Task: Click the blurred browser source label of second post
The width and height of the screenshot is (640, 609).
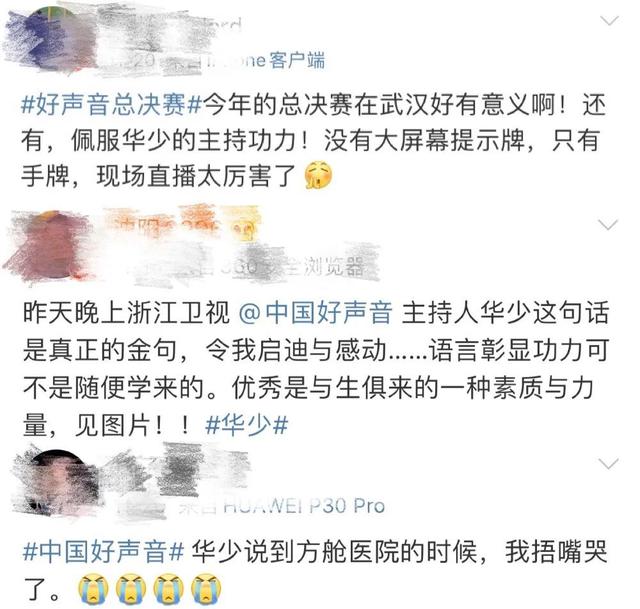Action: pyautogui.click(x=292, y=267)
